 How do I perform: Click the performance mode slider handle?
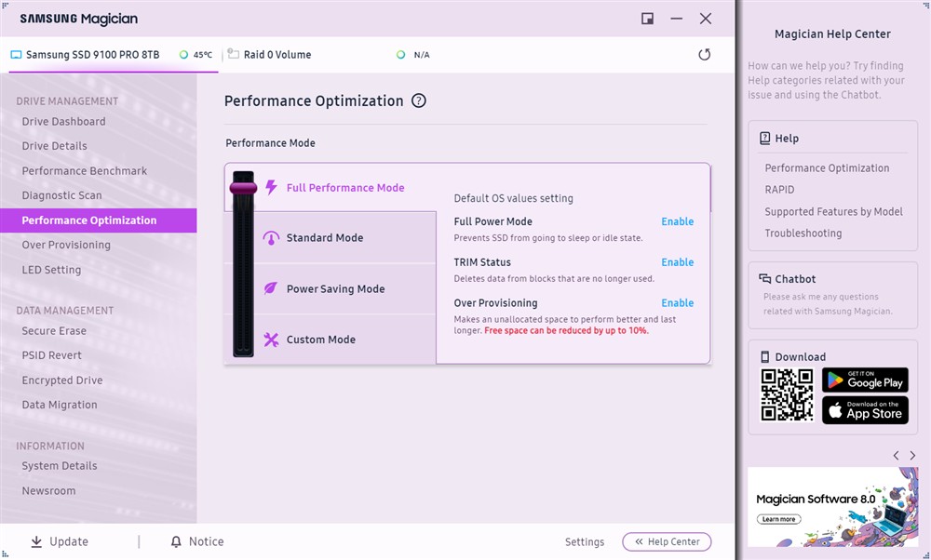point(243,188)
